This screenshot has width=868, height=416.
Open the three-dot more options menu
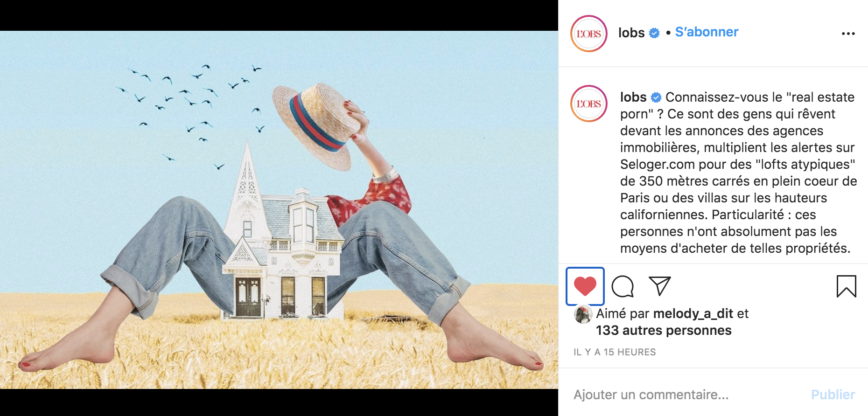[x=848, y=34]
